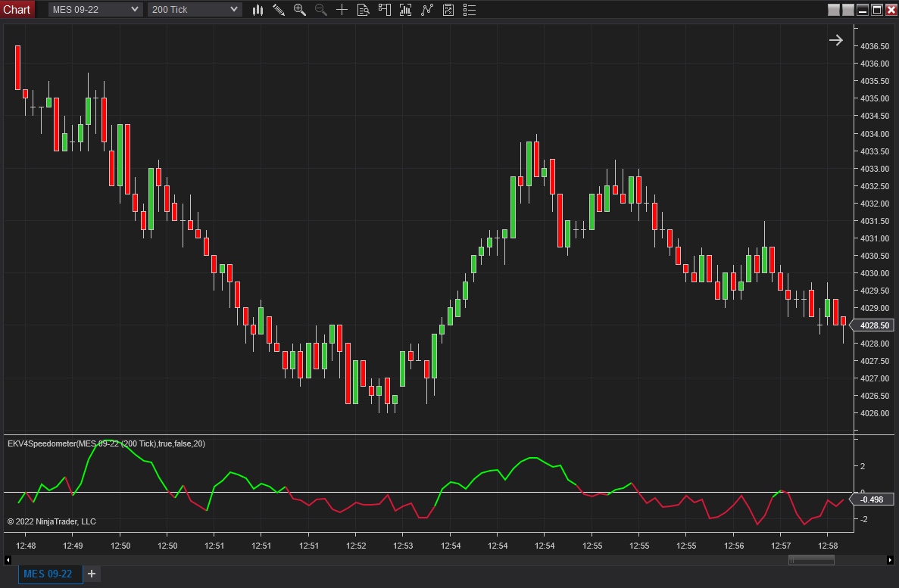The height and width of the screenshot is (588, 899).
Task: Click the EKV4Speedometer indicator label
Action: coord(106,443)
